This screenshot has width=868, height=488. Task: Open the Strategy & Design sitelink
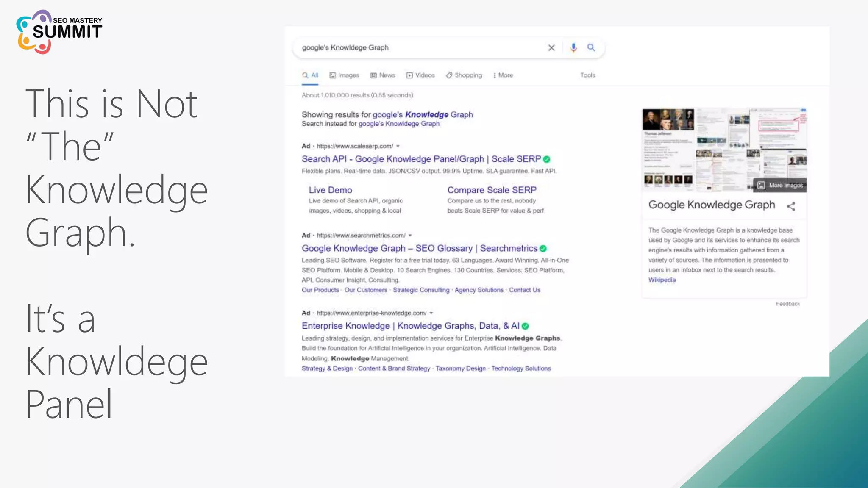(327, 369)
